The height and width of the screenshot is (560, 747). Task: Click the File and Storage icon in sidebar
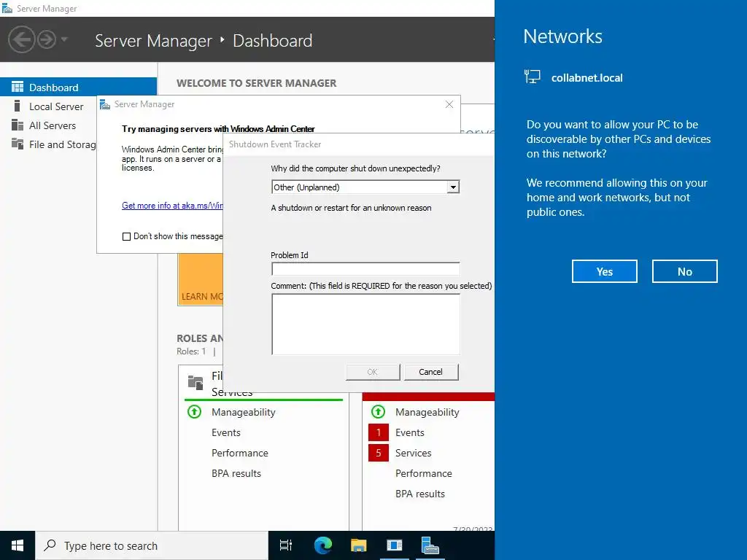click(x=18, y=144)
